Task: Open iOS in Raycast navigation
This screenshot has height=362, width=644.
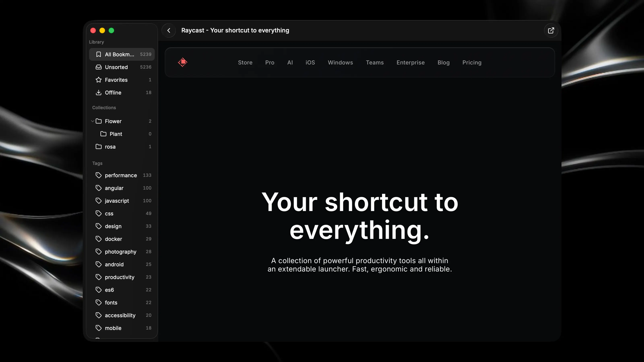Action: coord(310,63)
